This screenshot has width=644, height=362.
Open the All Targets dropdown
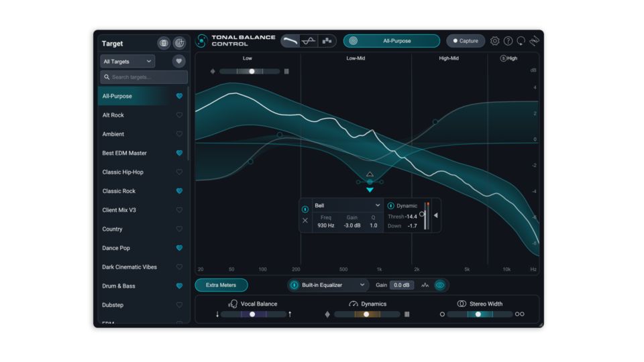coord(127,61)
